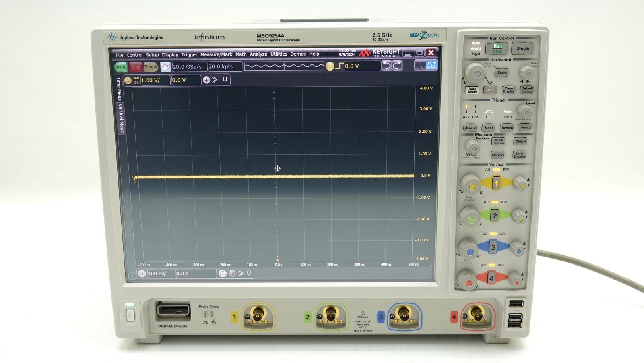Switch to the Time Meas side tab
The image size is (644, 363).
[x=119, y=88]
